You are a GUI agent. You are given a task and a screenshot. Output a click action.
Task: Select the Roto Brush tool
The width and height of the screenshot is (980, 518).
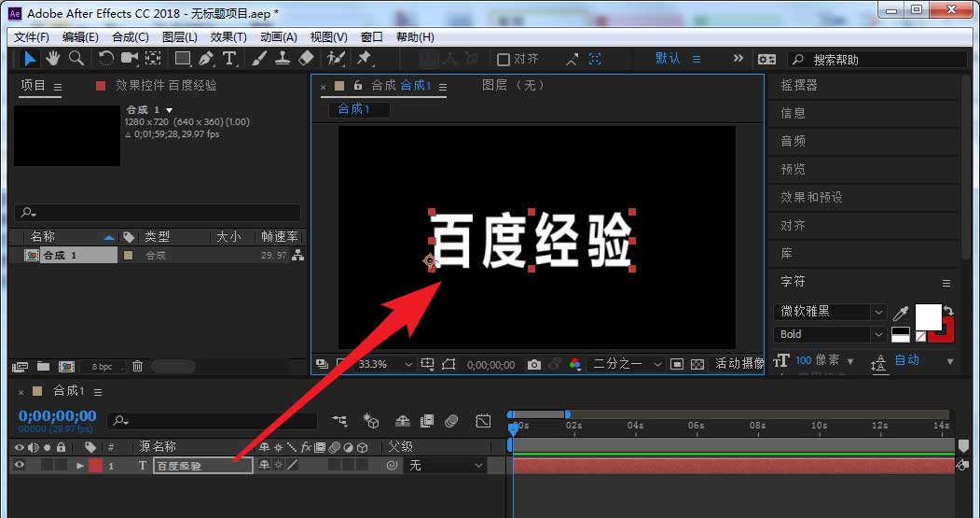336,59
